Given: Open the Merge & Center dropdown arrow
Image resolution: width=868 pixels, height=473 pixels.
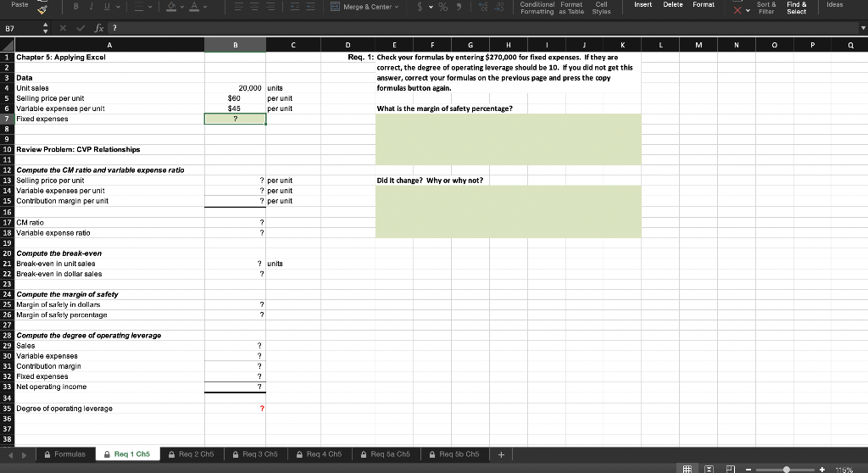Looking at the screenshot, I should pos(397,7).
